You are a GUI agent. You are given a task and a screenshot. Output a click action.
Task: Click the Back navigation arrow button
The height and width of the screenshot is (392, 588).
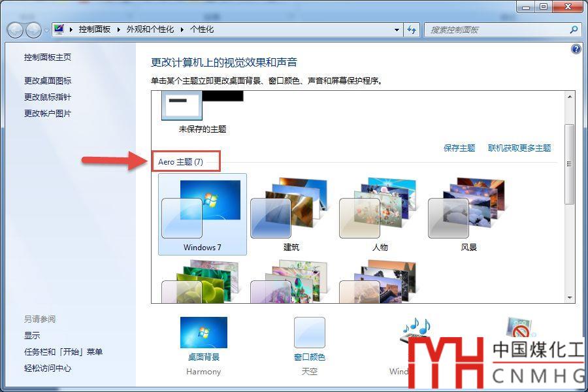[x=16, y=30]
